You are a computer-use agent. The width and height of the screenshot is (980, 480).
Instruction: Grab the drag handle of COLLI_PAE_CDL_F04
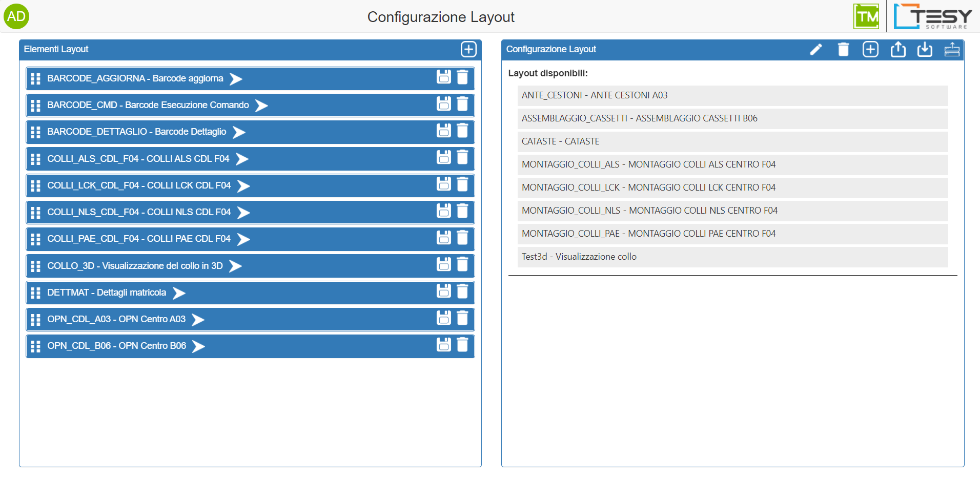pos(35,239)
